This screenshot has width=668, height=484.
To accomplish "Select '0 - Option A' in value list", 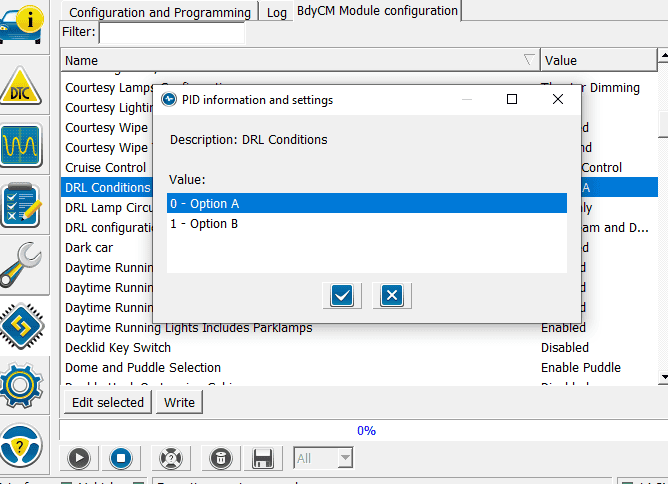I will pyautogui.click(x=367, y=203).
